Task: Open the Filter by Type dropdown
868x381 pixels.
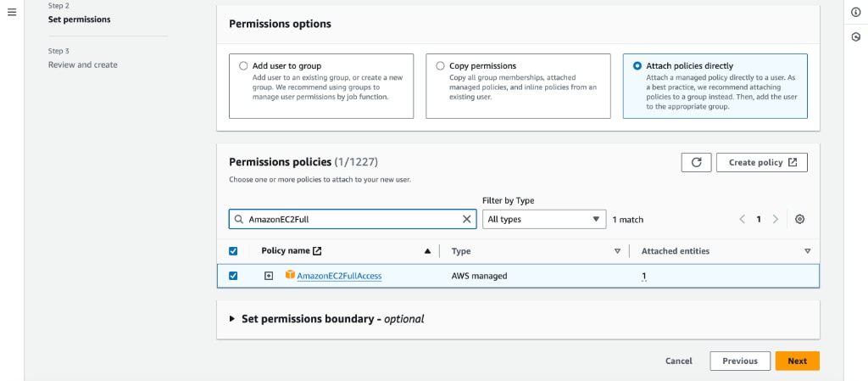Action: pos(544,219)
